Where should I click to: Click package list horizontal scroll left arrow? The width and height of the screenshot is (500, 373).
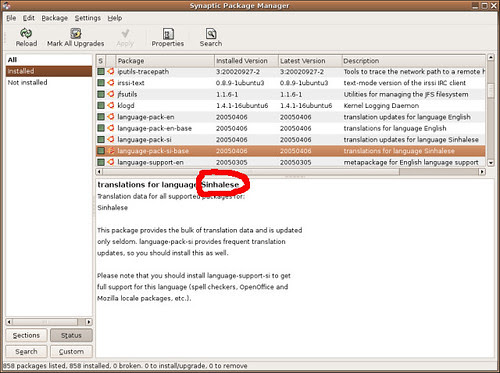(x=99, y=172)
